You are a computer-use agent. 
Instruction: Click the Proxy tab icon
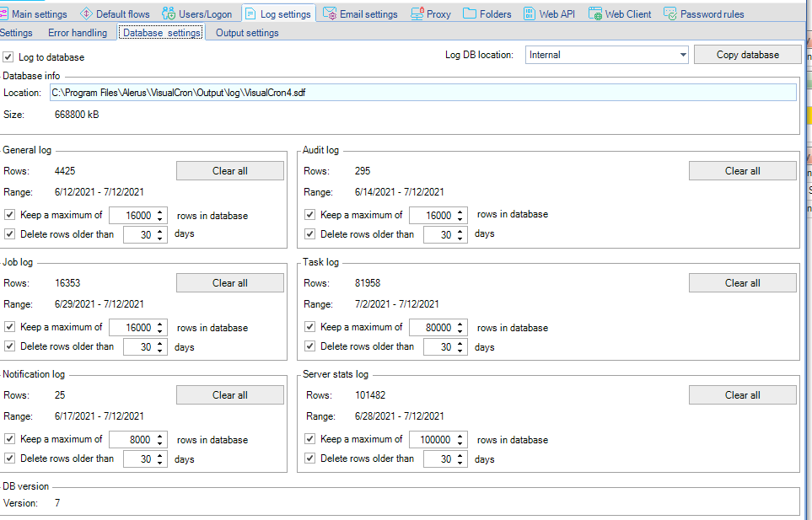click(417, 13)
